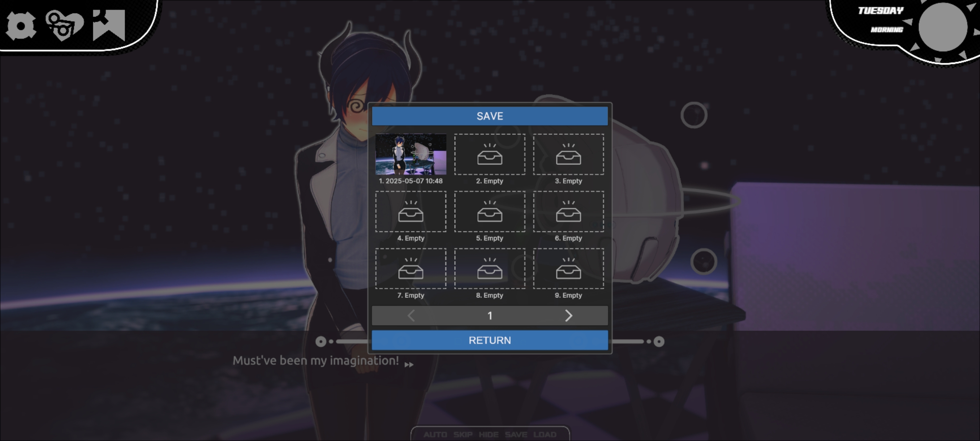Viewport: 980px width, 441px height.
Task: Click the "9. Empty" label
Action: click(x=568, y=295)
